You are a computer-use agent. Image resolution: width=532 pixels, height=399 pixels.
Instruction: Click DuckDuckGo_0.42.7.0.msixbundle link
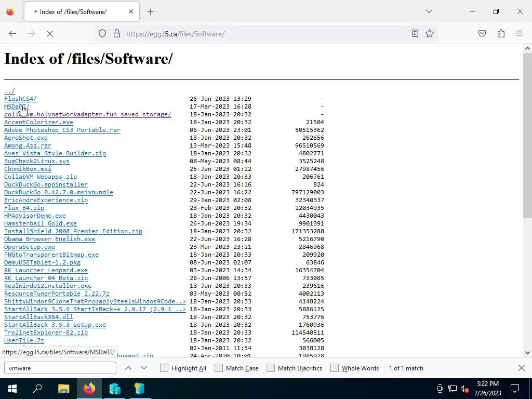pyautogui.click(x=58, y=192)
